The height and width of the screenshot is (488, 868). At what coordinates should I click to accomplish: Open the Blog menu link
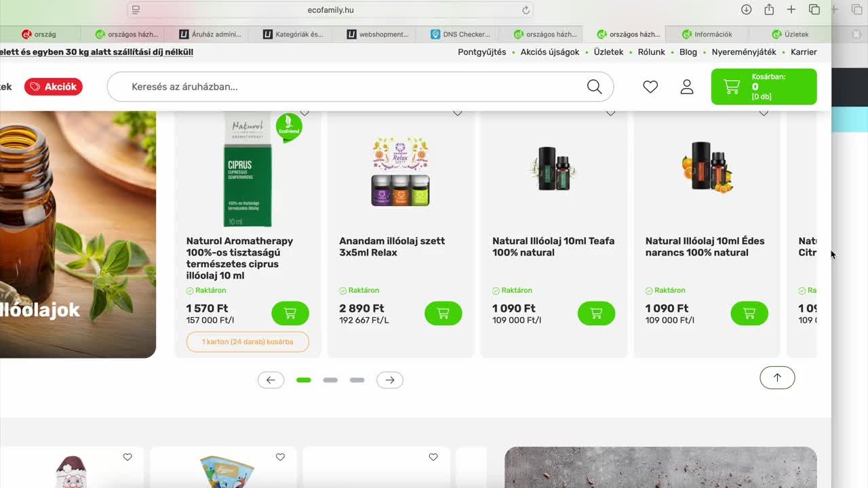coord(688,52)
